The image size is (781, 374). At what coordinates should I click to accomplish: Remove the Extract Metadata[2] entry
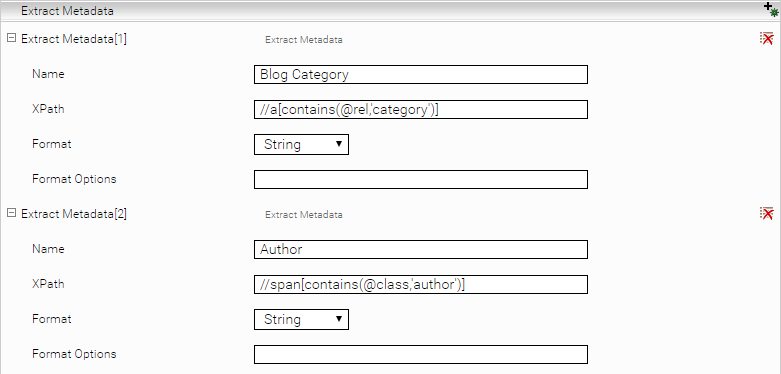click(767, 214)
